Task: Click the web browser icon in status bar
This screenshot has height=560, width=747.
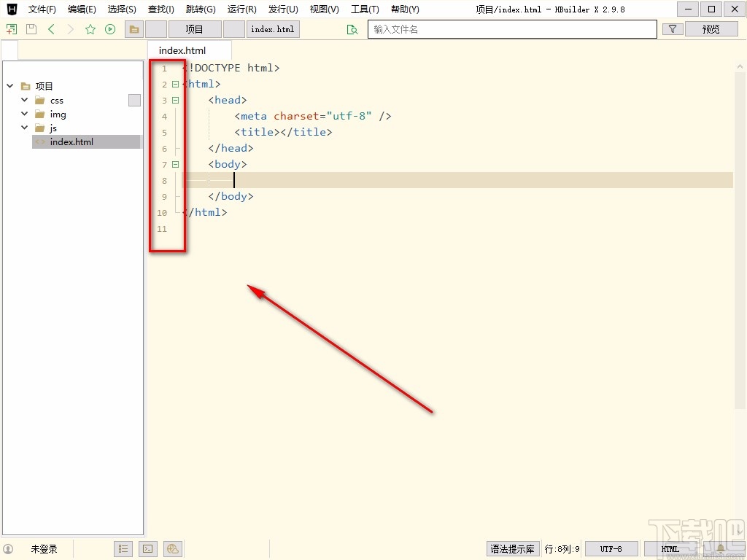Action: pos(173,549)
